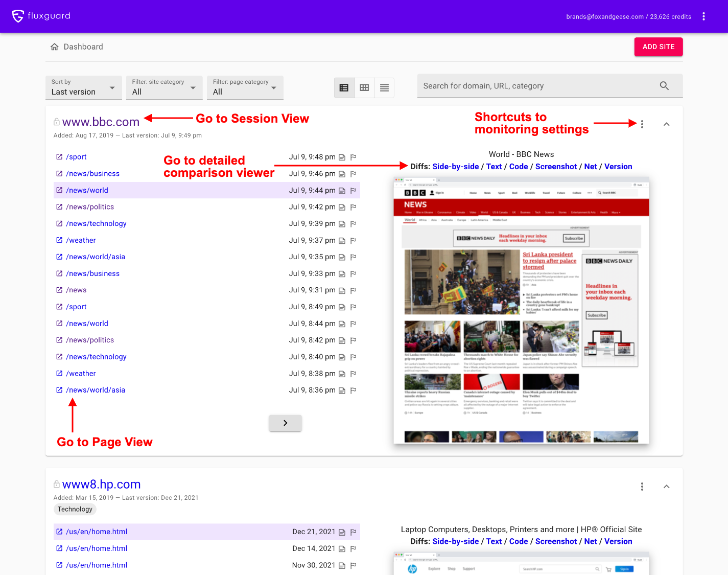Click flag icon on Jul 9, 9:44 pm row

[353, 191]
